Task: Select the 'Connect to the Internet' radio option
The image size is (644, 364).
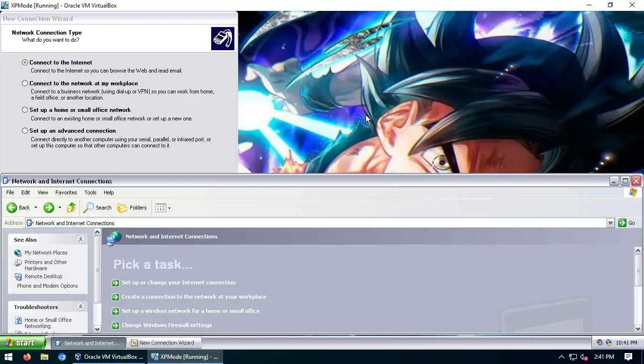Action: [x=25, y=63]
